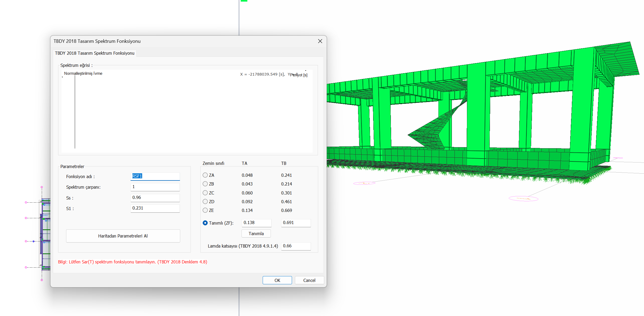
Task: Click the Normalleştirilmiş İvme axis label
Action: [83, 73]
